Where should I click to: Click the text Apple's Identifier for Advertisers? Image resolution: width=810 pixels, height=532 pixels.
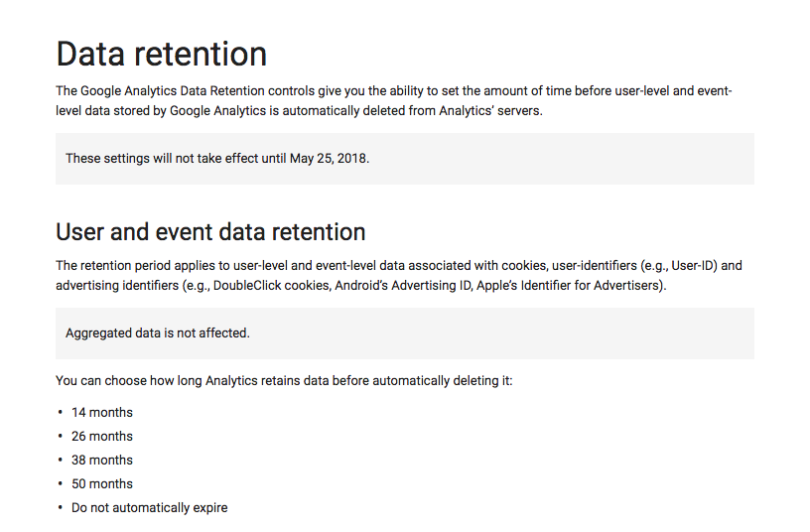point(570,285)
